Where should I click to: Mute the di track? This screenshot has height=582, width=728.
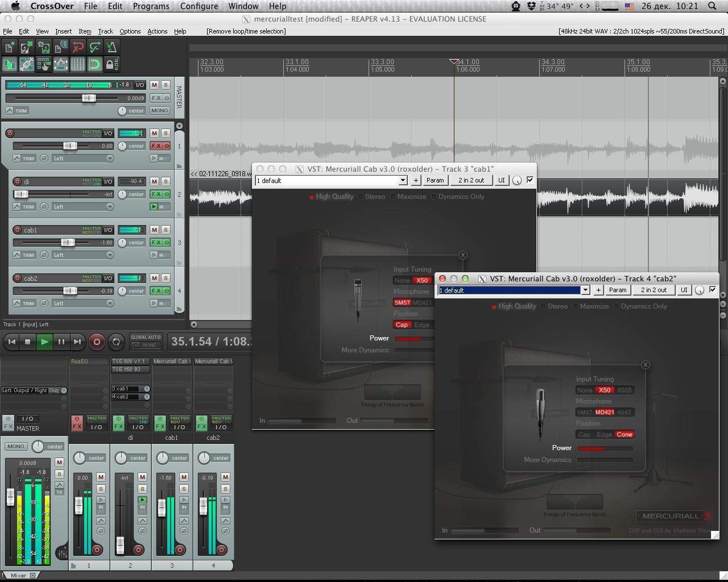click(x=154, y=181)
